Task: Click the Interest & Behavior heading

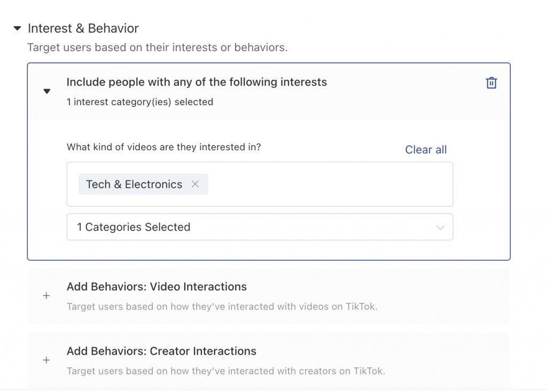Action: (83, 28)
